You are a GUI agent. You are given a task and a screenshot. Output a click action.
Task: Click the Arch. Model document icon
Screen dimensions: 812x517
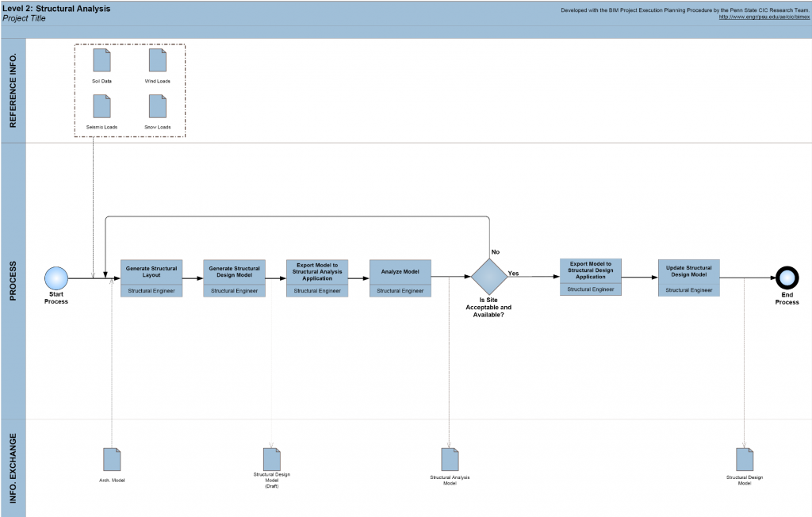[112, 459]
